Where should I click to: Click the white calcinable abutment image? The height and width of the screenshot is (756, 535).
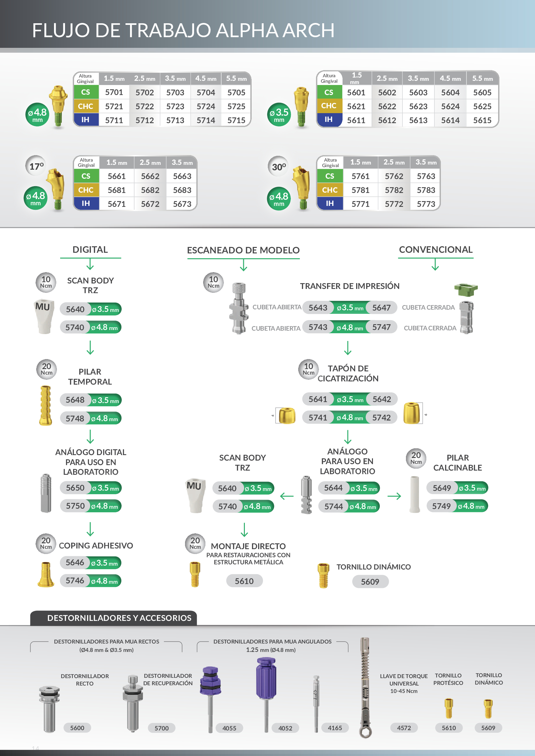click(415, 495)
